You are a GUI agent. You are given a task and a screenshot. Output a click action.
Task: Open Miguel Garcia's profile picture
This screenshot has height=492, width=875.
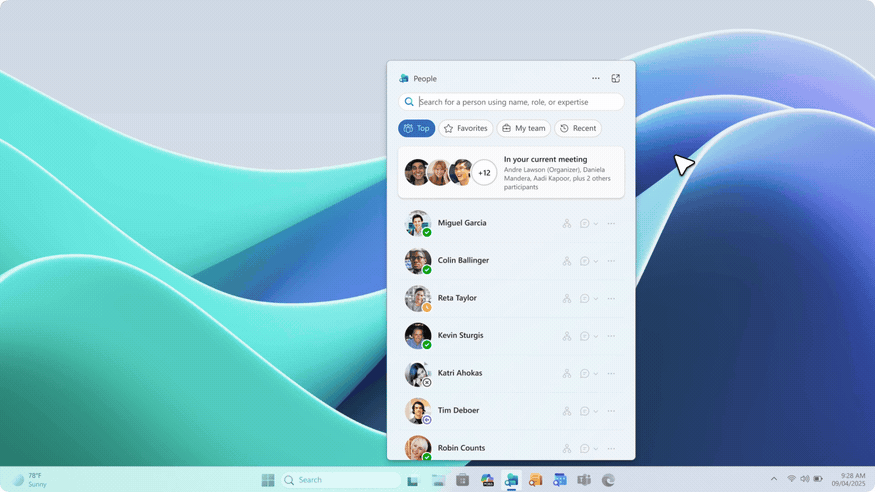click(x=418, y=223)
